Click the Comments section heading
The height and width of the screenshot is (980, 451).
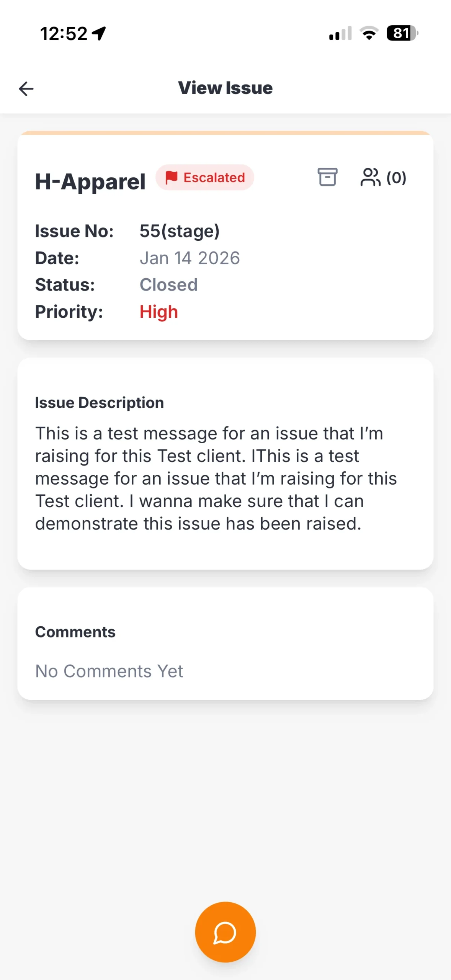(x=75, y=632)
